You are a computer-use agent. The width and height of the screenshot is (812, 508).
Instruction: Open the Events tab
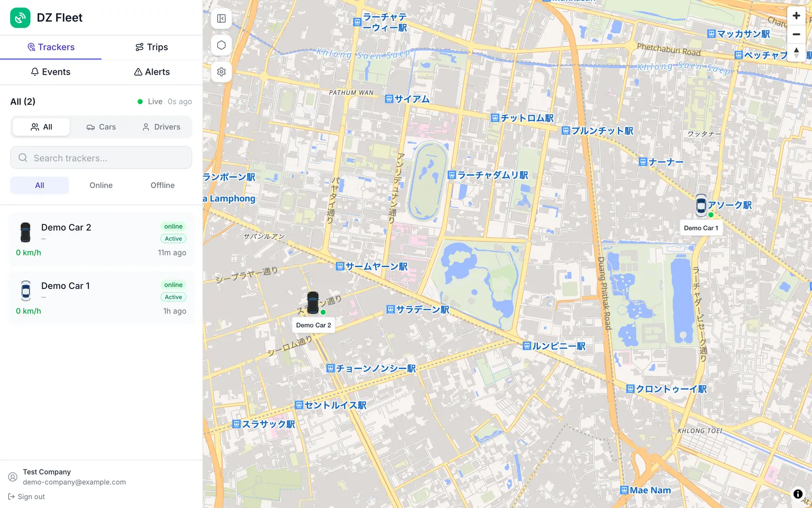pyautogui.click(x=51, y=72)
